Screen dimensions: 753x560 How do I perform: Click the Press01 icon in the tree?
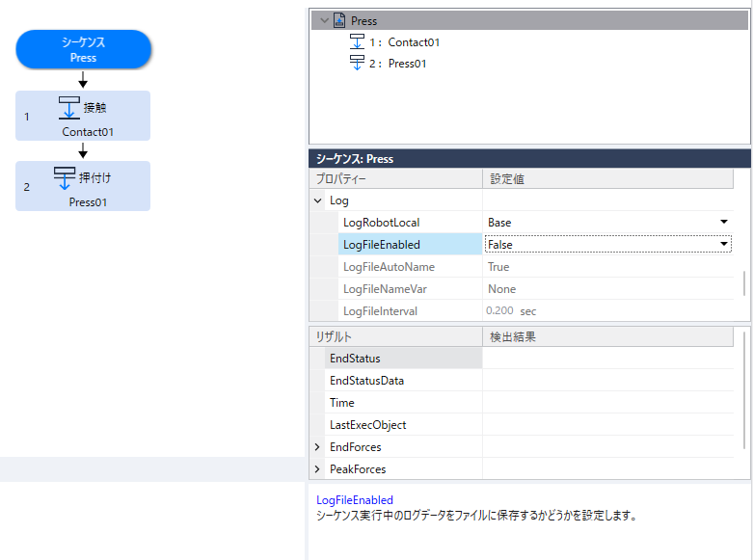pos(357,64)
